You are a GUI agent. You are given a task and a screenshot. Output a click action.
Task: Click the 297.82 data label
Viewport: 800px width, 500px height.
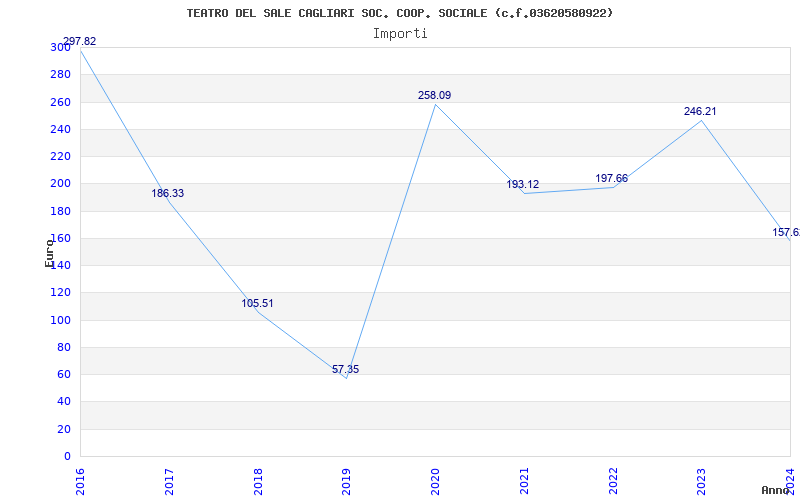click(79, 42)
